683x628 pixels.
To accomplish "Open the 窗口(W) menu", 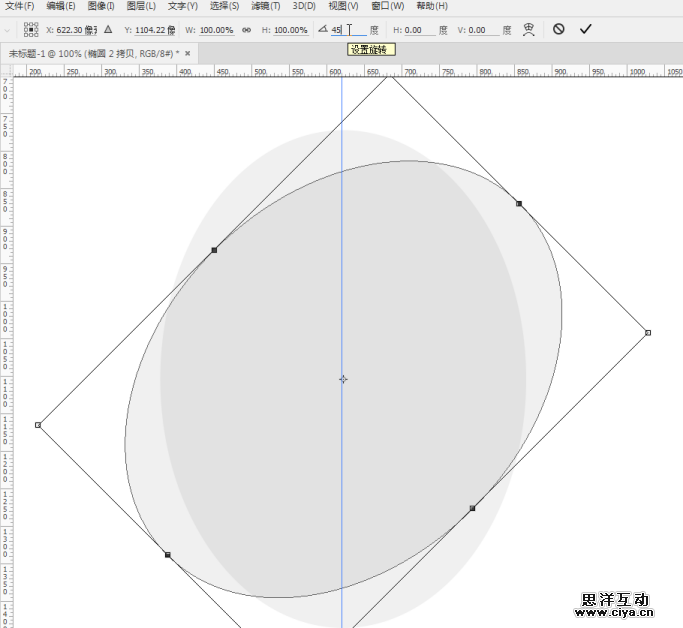I will coord(387,6).
